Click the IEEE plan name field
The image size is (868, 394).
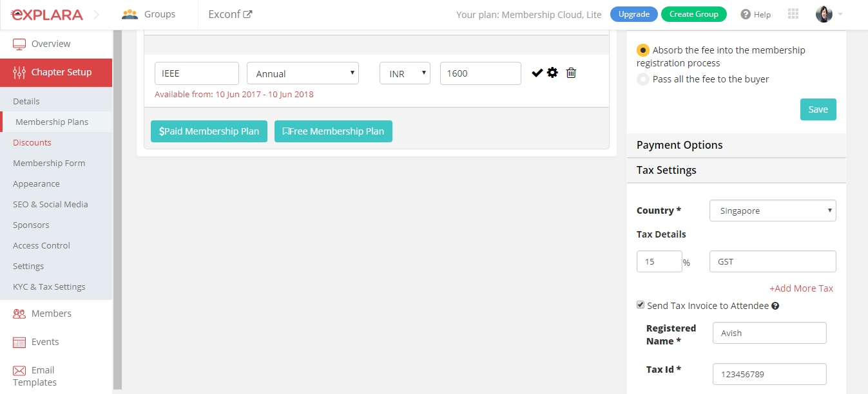pos(197,73)
